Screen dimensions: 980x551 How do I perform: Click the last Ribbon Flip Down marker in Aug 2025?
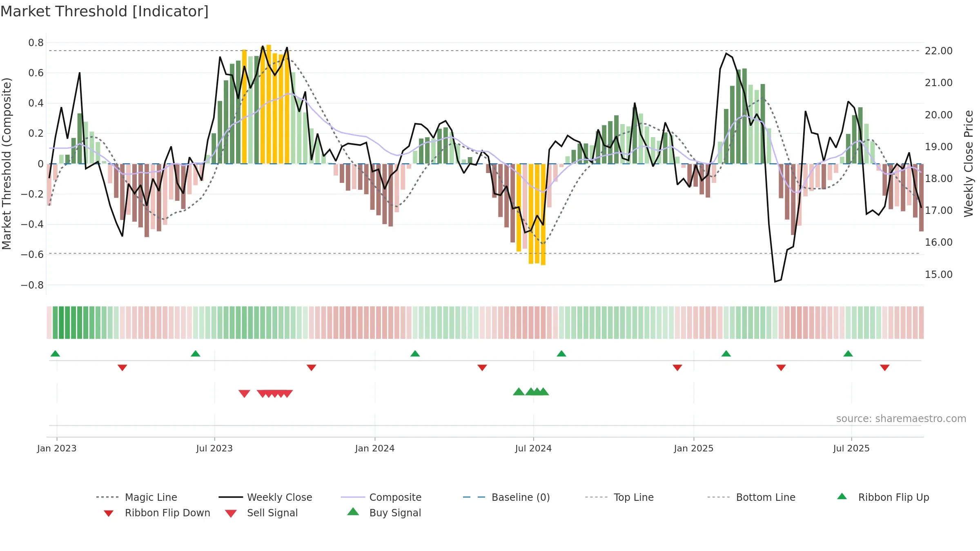(885, 368)
